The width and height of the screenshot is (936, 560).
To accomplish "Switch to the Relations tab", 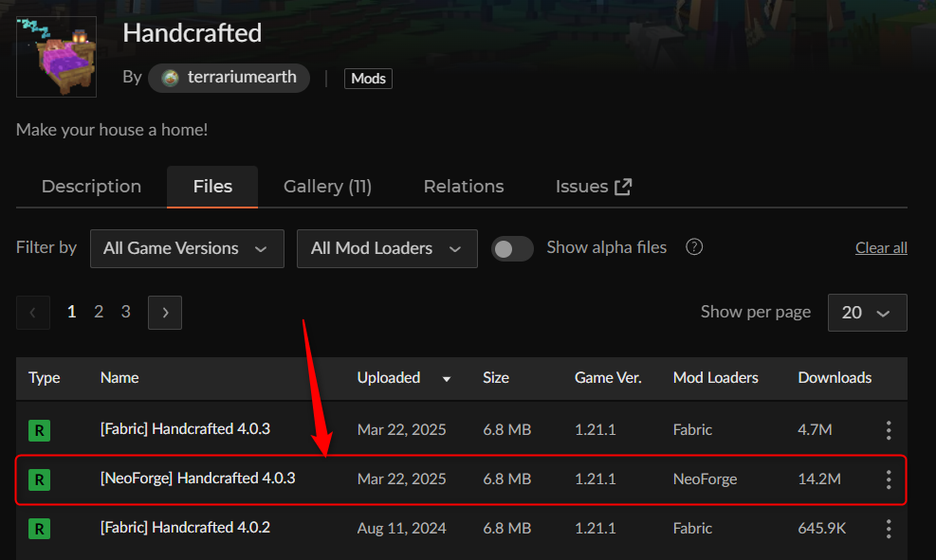I will [x=463, y=187].
